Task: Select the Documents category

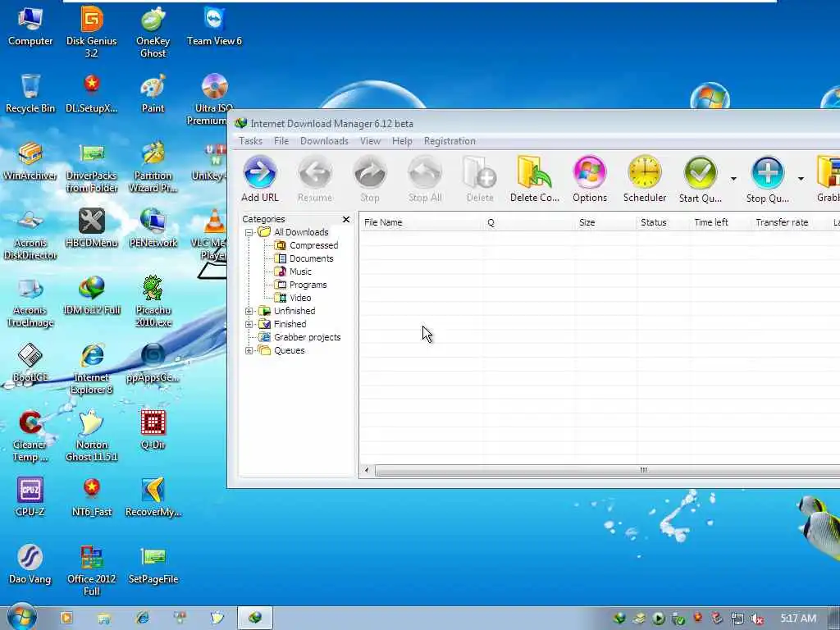Action: tap(304, 258)
